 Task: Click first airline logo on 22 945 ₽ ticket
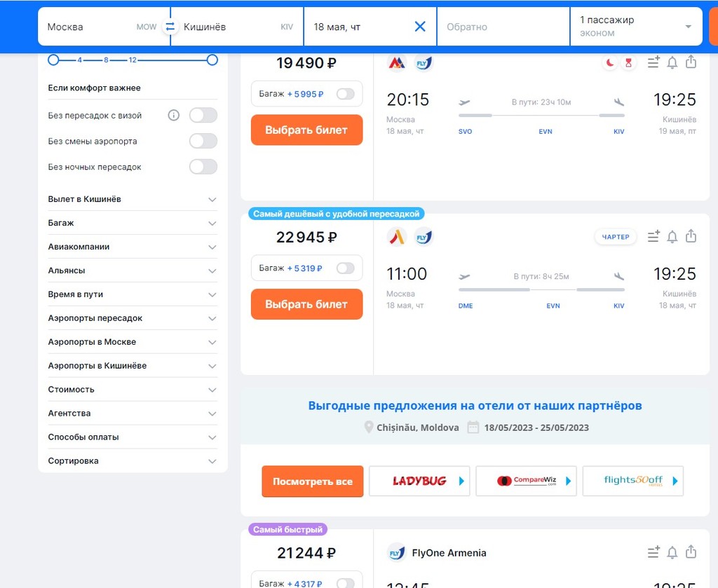[397, 237]
